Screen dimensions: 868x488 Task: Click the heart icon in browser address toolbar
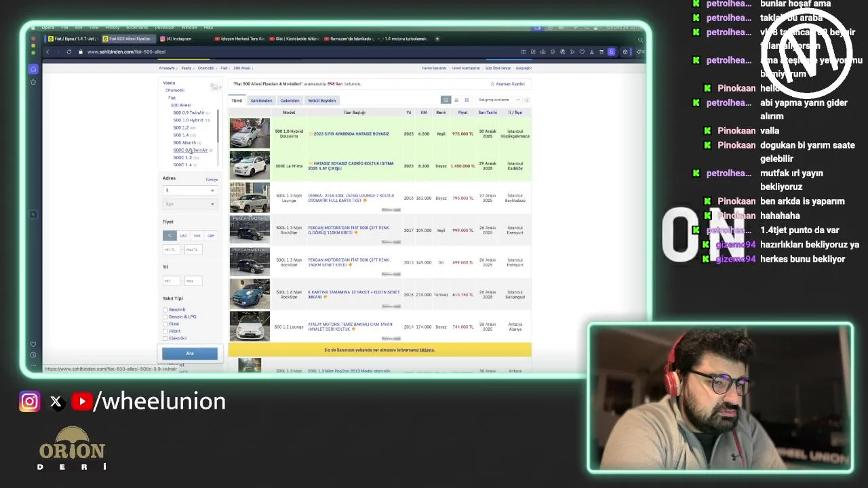pos(582,52)
